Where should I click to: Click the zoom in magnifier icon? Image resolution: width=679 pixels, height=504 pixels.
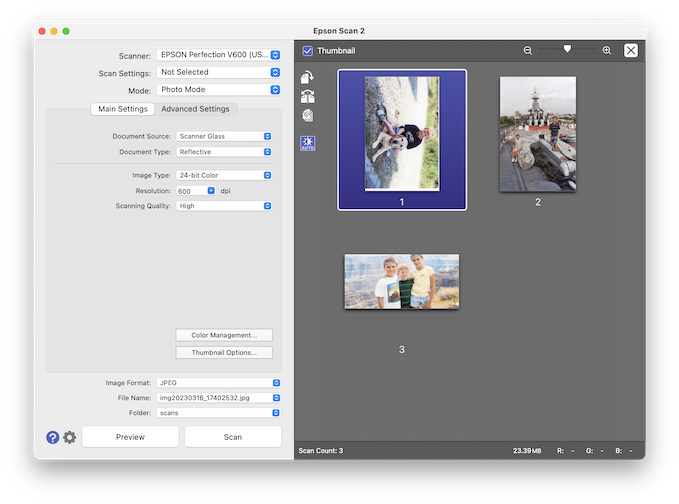(607, 50)
